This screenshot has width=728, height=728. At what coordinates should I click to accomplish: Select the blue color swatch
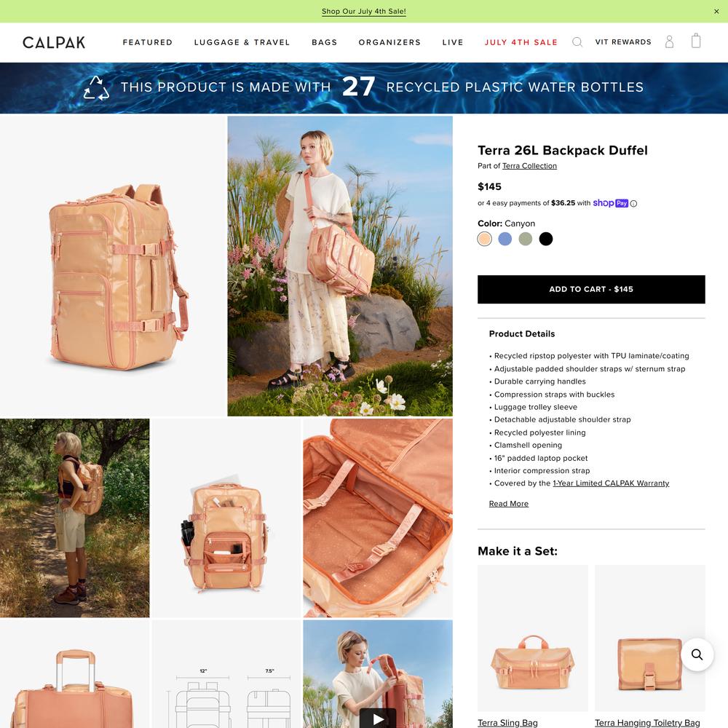point(505,239)
